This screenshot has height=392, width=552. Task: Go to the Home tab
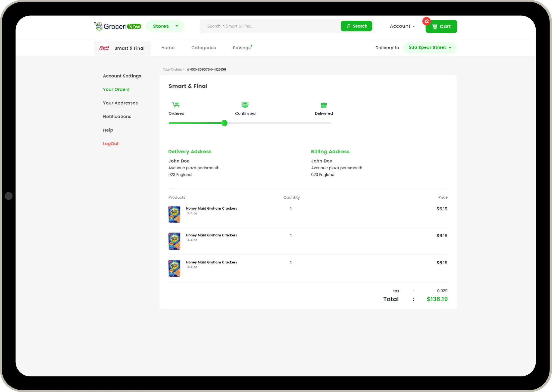point(168,48)
